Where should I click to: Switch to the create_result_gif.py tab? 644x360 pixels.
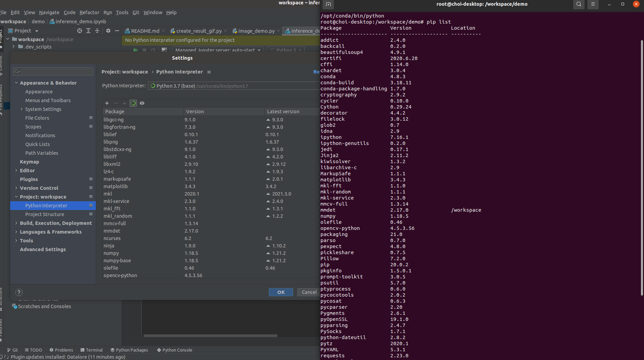[x=199, y=31]
